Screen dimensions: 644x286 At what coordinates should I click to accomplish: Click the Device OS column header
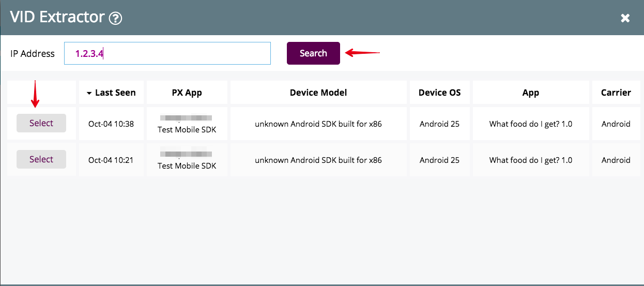tap(439, 93)
